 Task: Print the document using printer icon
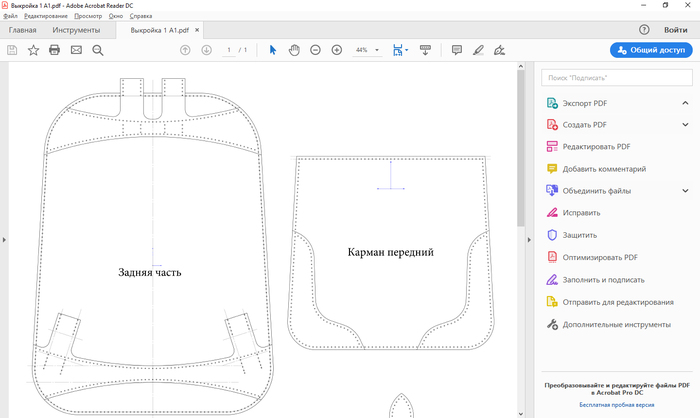coord(55,50)
